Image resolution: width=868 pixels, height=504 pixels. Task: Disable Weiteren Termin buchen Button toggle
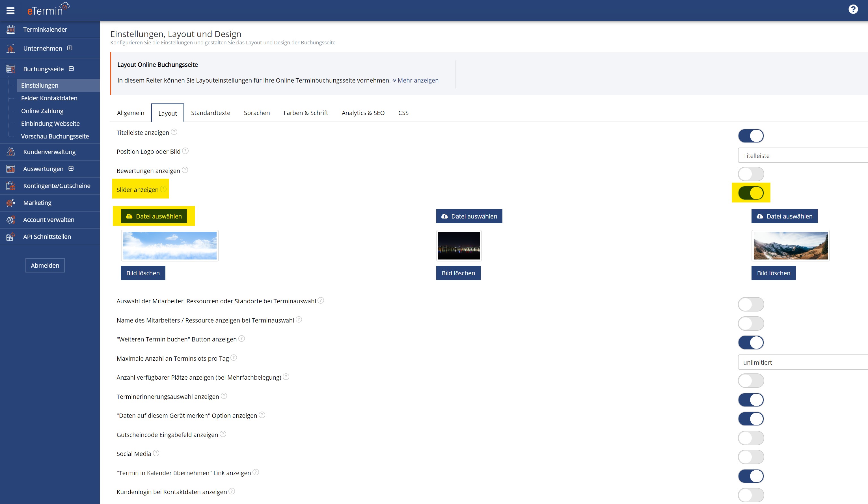[x=751, y=343]
